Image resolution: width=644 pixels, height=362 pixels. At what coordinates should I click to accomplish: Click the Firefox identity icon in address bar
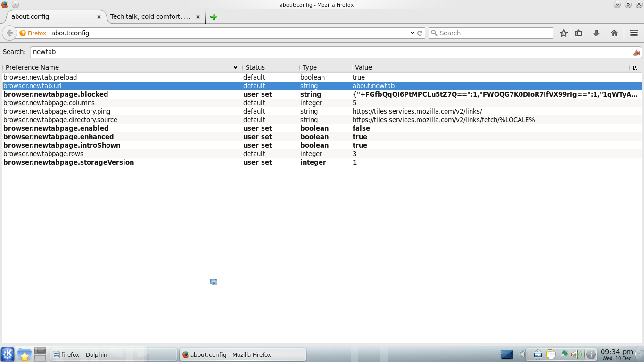(x=23, y=33)
